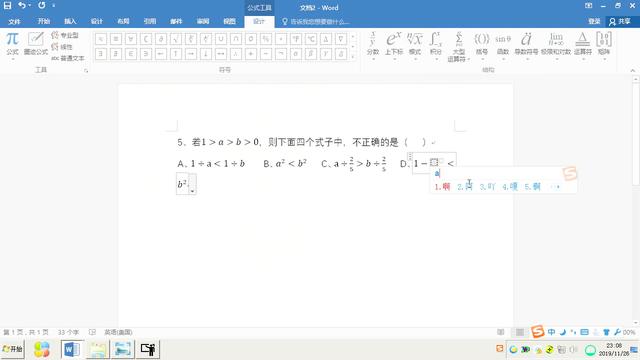640x360 pixels.
Task: Open the 矩阵 (Matrix) structure menu
Action: pyautogui.click(x=604, y=46)
